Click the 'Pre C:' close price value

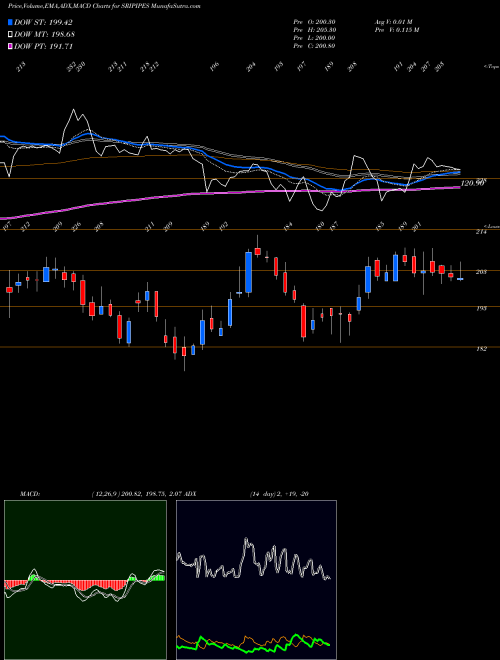314,46
